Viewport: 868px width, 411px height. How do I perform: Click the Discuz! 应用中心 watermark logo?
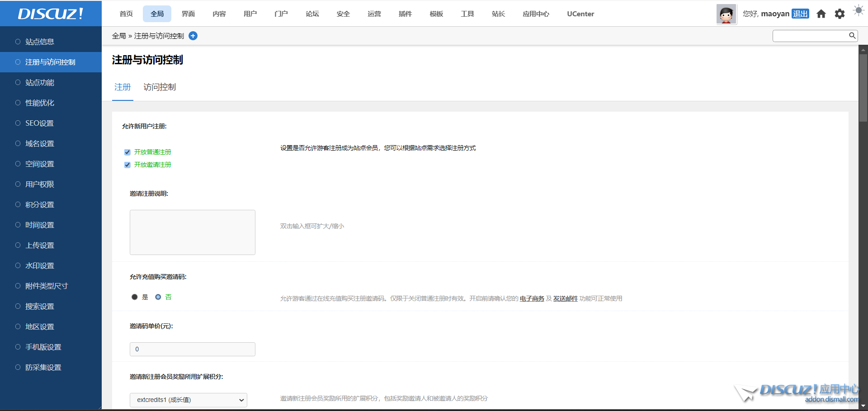point(798,392)
